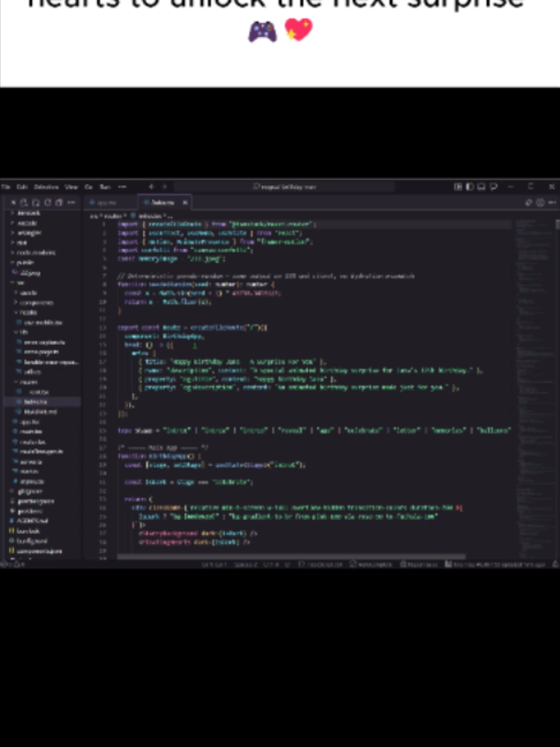The height and width of the screenshot is (747, 560).
Task: Close the active index editor tab
Action: point(185,203)
